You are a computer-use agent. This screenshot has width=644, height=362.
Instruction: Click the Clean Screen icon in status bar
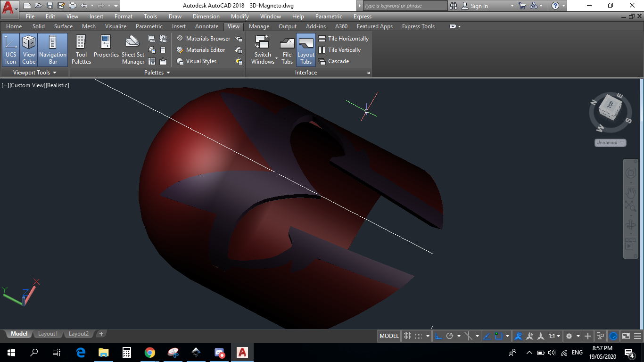626,336
